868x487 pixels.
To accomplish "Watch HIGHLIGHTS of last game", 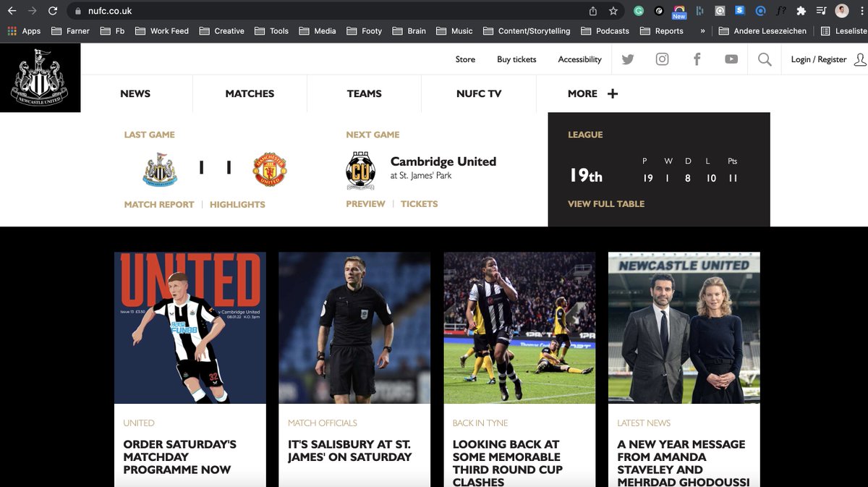I will 237,205.
